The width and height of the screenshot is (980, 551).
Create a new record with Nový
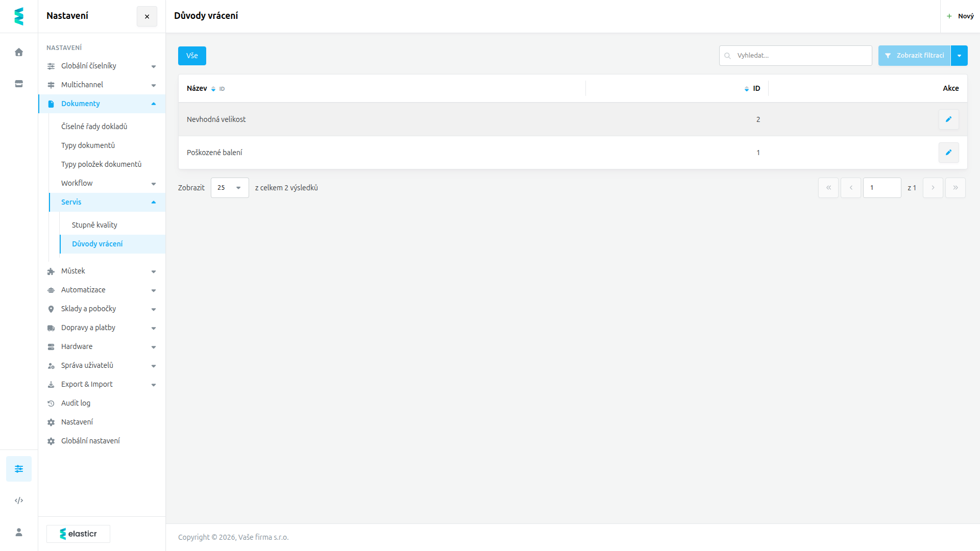coord(960,16)
